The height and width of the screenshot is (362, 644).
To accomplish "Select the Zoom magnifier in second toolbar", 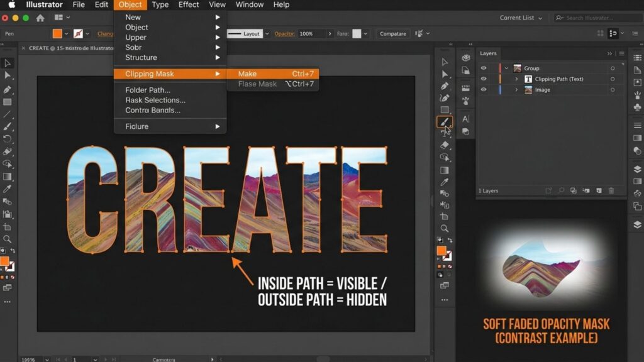I will point(445,228).
